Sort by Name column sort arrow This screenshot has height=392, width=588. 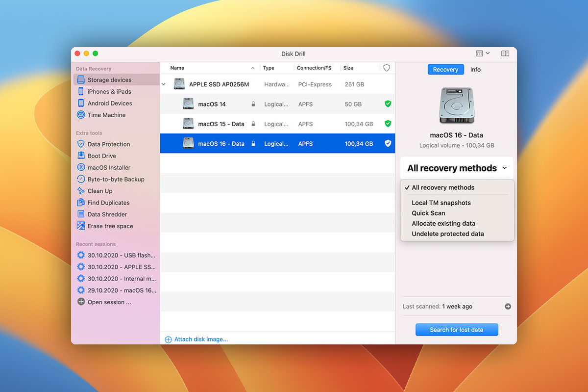pyautogui.click(x=253, y=68)
